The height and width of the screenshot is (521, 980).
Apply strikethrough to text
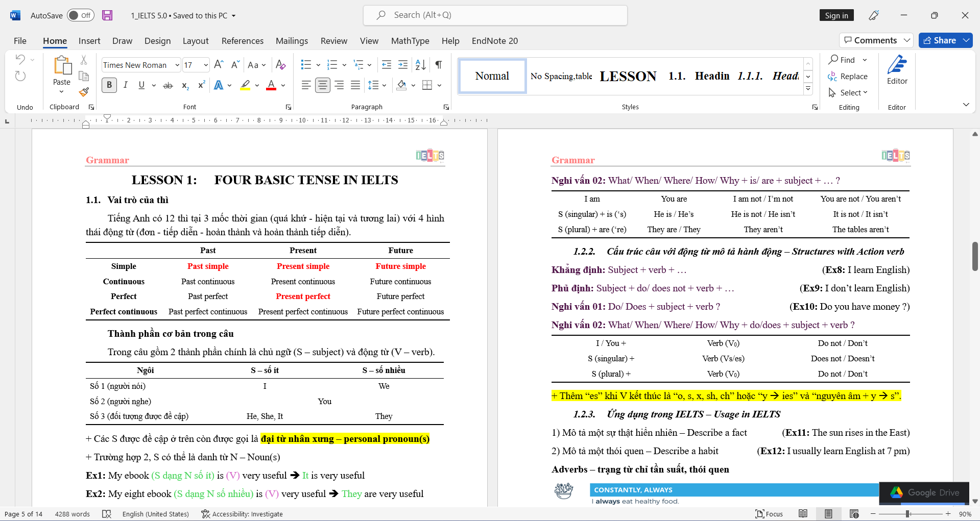pos(168,85)
